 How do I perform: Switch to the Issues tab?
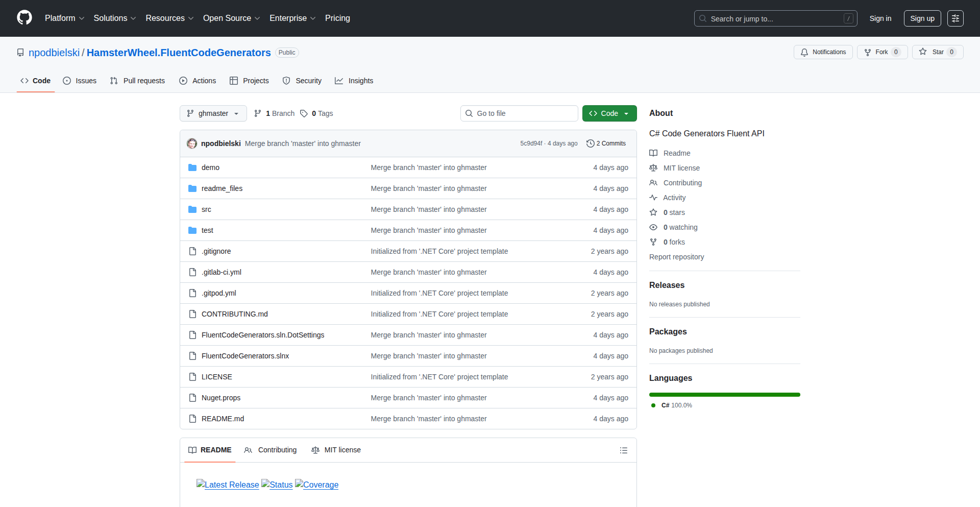coord(80,81)
